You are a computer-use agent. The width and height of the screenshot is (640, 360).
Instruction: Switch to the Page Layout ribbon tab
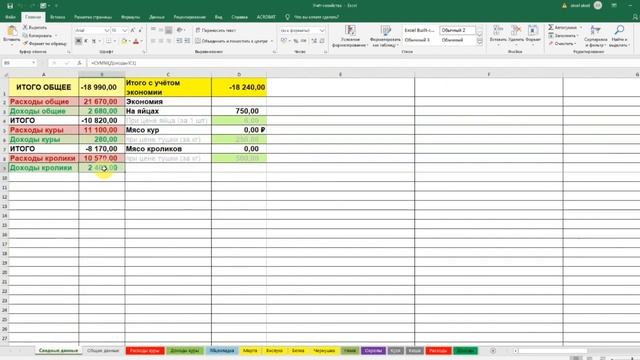point(93,17)
